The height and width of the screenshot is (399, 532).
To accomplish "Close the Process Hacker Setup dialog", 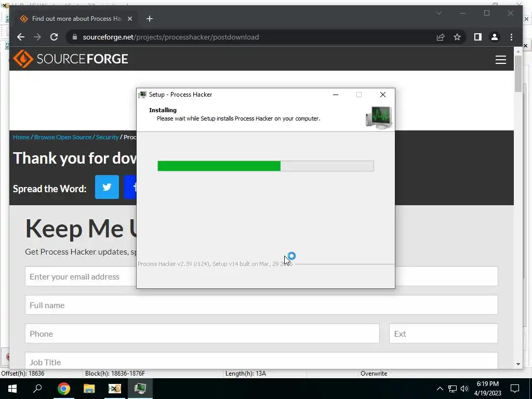I will [x=383, y=95].
